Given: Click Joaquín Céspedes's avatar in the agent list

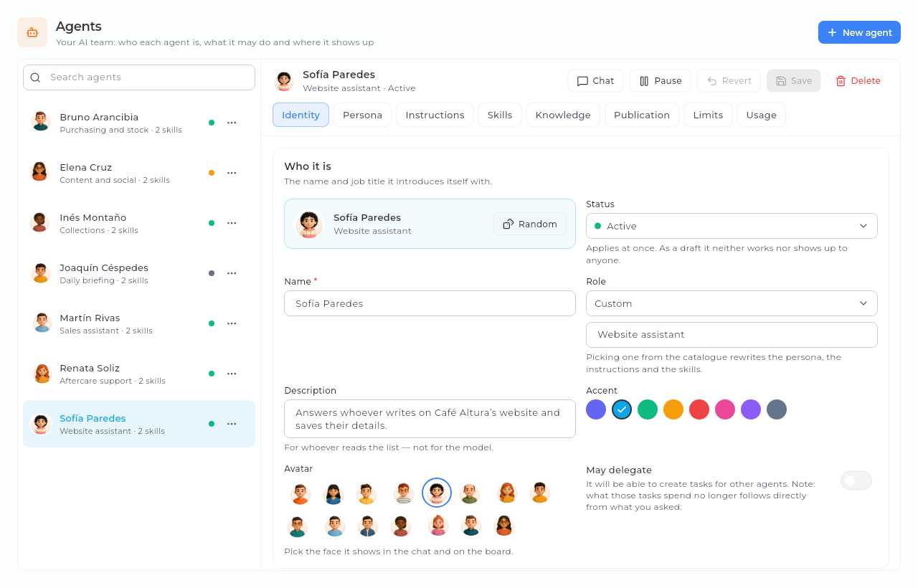Looking at the screenshot, I should coord(41,272).
